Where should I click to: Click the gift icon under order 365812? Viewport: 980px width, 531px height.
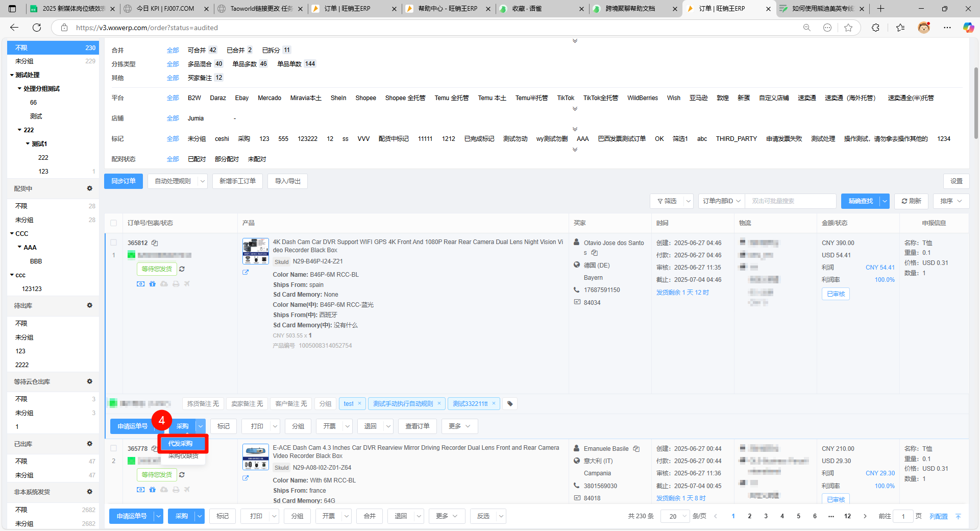point(152,284)
